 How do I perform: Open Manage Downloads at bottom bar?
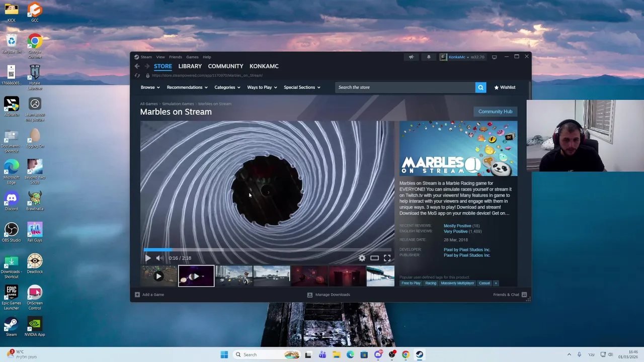tap(329, 295)
